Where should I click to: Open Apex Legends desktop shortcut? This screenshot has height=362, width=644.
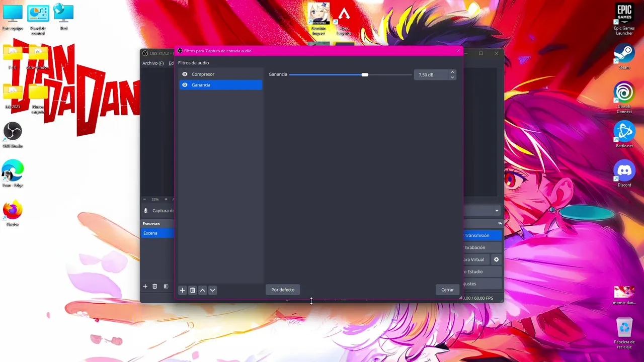pos(344,19)
